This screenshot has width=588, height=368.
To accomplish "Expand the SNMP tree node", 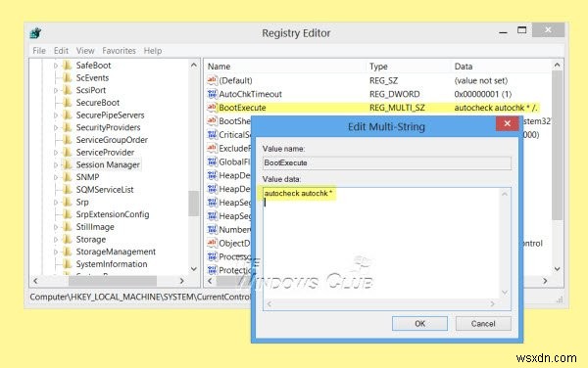I will (56, 177).
